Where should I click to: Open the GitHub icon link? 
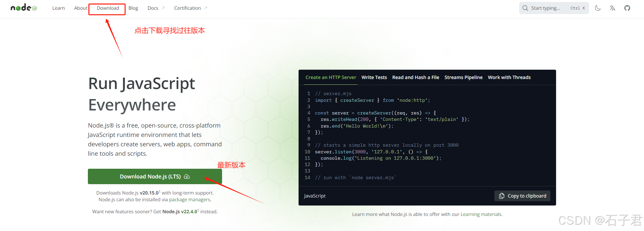point(627,8)
